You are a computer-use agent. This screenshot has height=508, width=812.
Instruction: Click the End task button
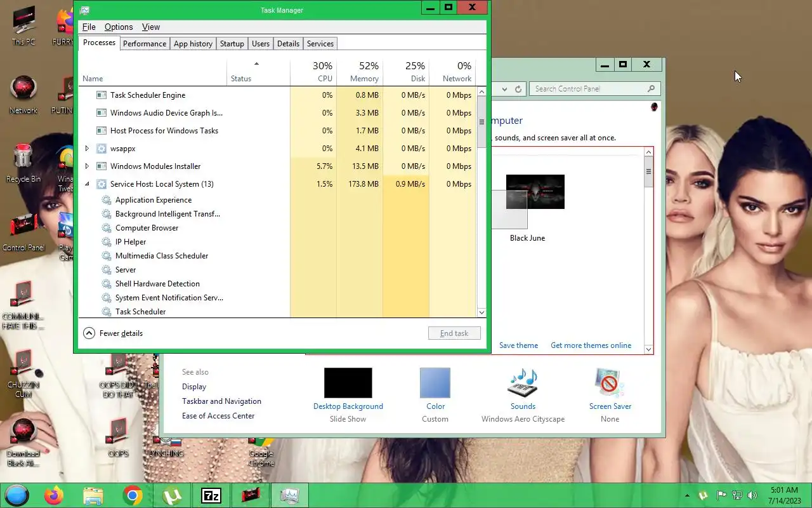pos(454,333)
